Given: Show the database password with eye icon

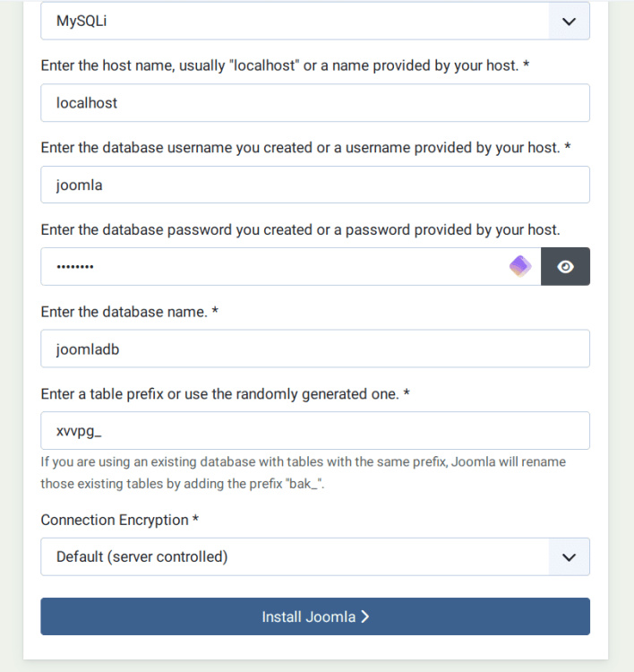Looking at the screenshot, I should tap(565, 266).
